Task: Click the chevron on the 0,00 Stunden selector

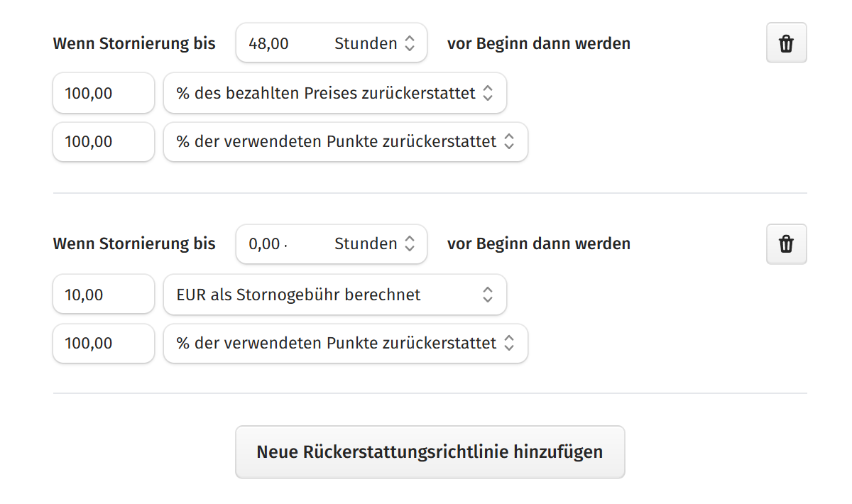Action: pos(410,243)
